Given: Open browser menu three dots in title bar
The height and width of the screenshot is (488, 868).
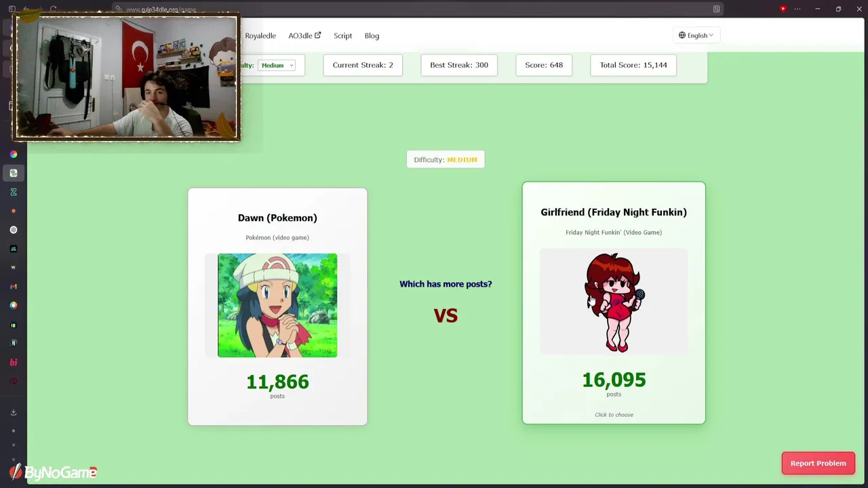Looking at the screenshot, I should coord(797,9).
